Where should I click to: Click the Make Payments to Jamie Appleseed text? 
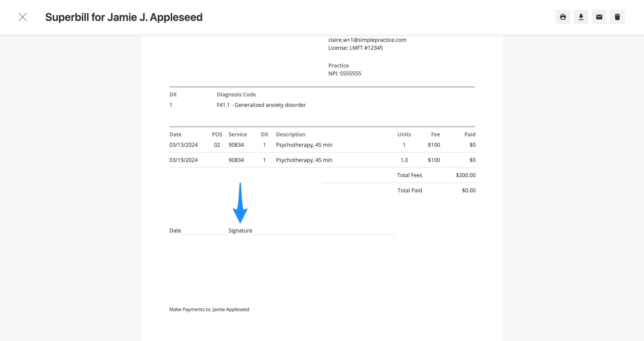[209, 309]
